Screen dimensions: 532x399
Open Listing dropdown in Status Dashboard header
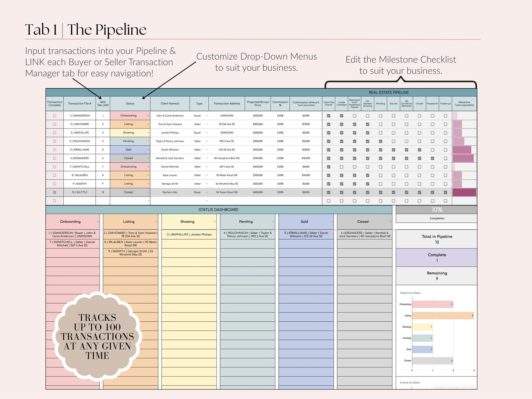coord(156,222)
